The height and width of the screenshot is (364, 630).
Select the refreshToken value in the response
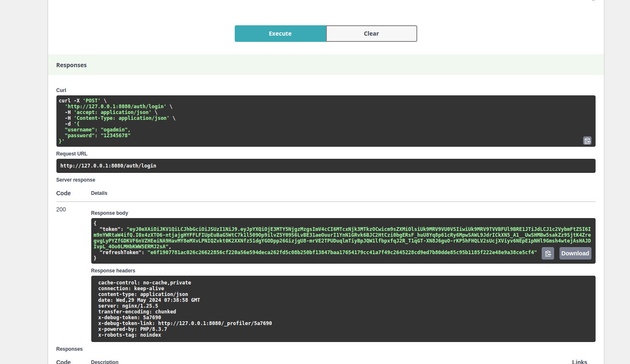pos(342,252)
